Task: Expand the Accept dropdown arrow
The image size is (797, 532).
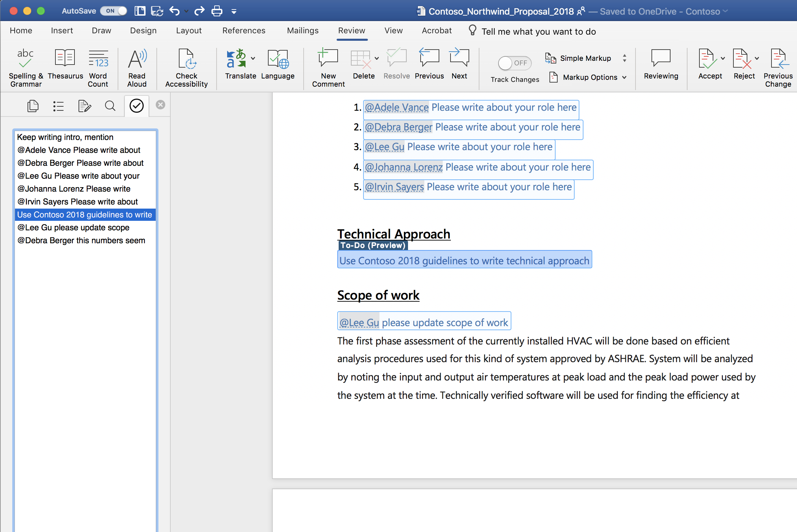Action: point(723,58)
